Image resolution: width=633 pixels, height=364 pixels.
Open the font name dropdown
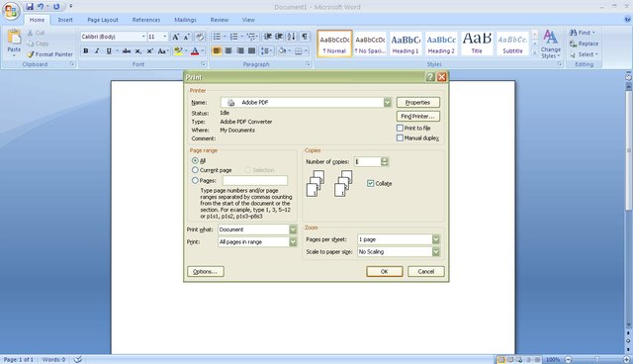click(143, 37)
